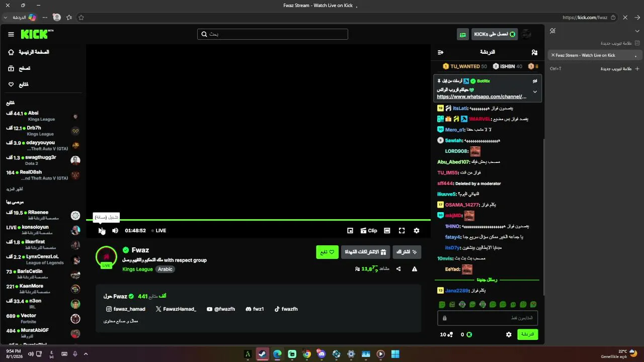Open Drb7h channel in the sidebar
This screenshot has width=644, height=362.
point(43,131)
